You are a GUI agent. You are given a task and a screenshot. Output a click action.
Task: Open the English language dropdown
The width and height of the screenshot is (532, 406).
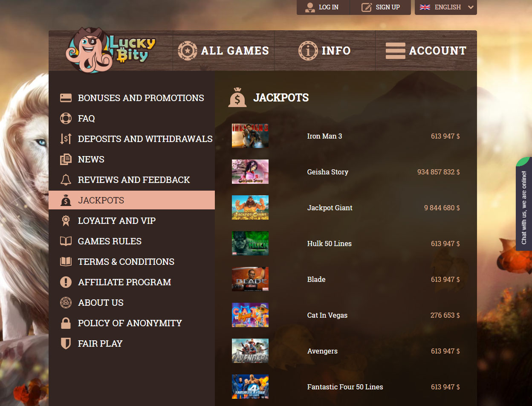446,7
